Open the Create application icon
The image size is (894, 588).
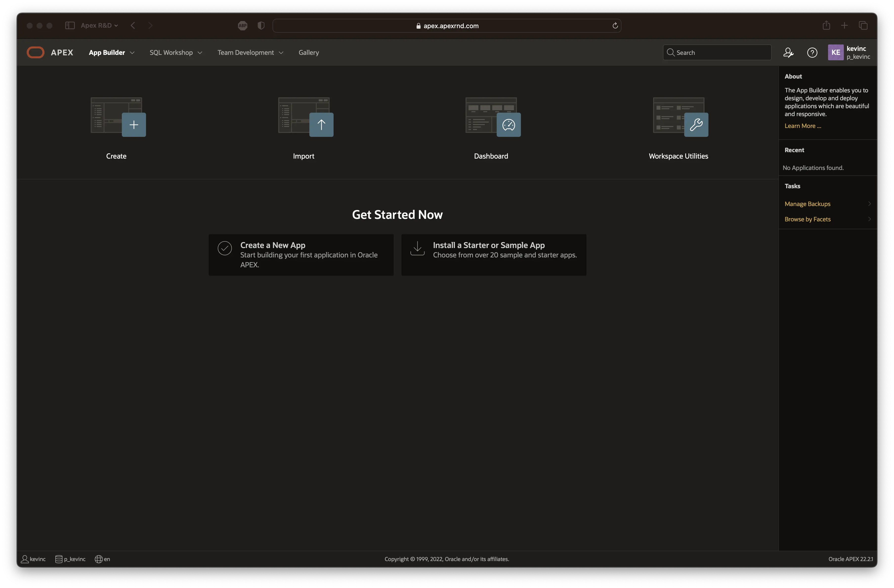(118, 117)
